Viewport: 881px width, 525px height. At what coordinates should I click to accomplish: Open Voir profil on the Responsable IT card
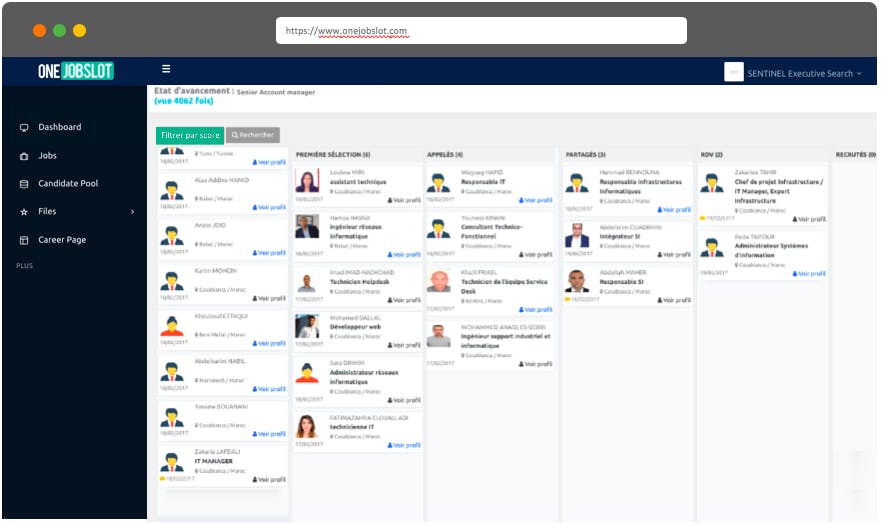pos(535,200)
